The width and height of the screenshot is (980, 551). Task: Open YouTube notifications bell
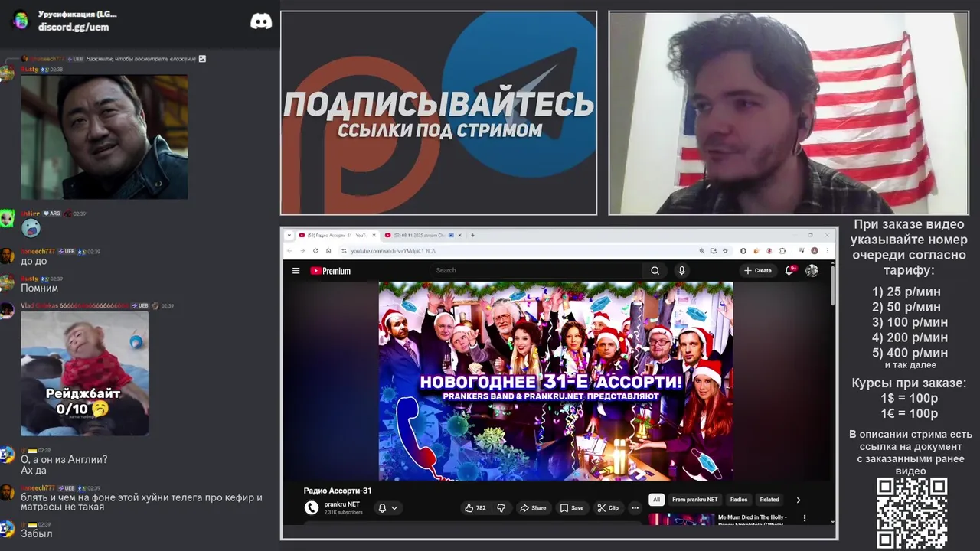tap(789, 270)
